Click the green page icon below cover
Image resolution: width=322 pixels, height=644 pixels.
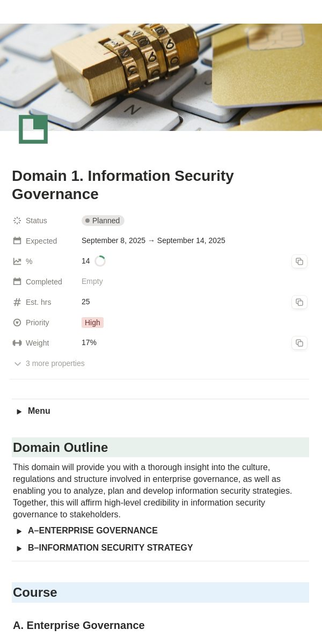click(x=33, y=129)
